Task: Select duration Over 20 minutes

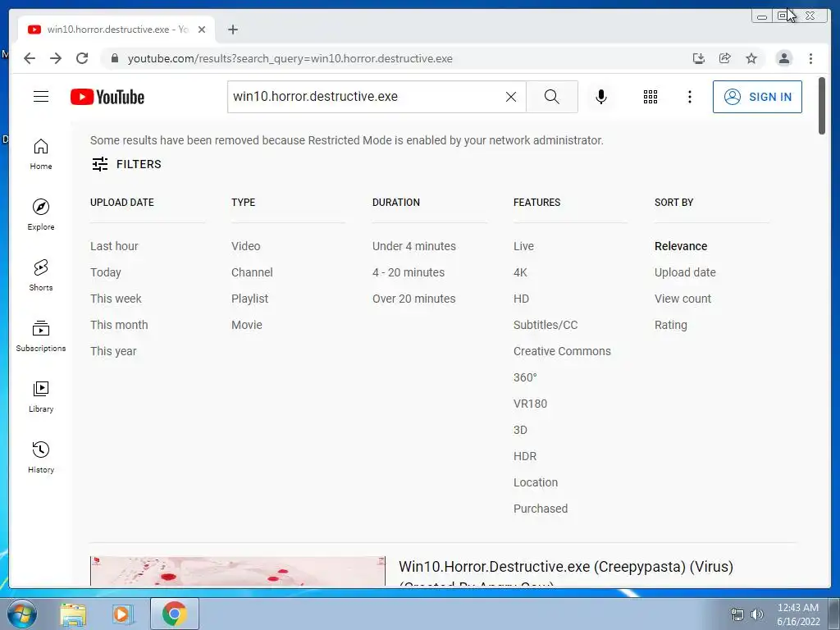Action: [414, 299]
